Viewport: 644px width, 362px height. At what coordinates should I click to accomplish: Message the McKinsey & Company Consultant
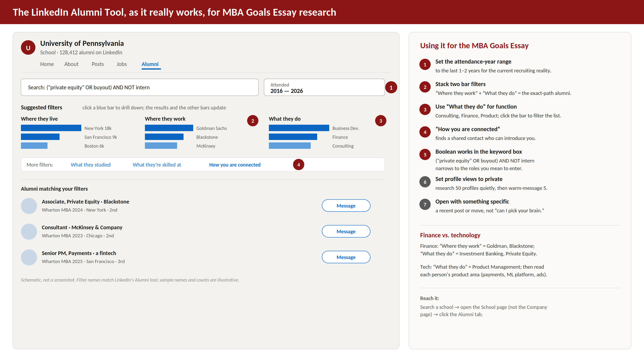346,231
